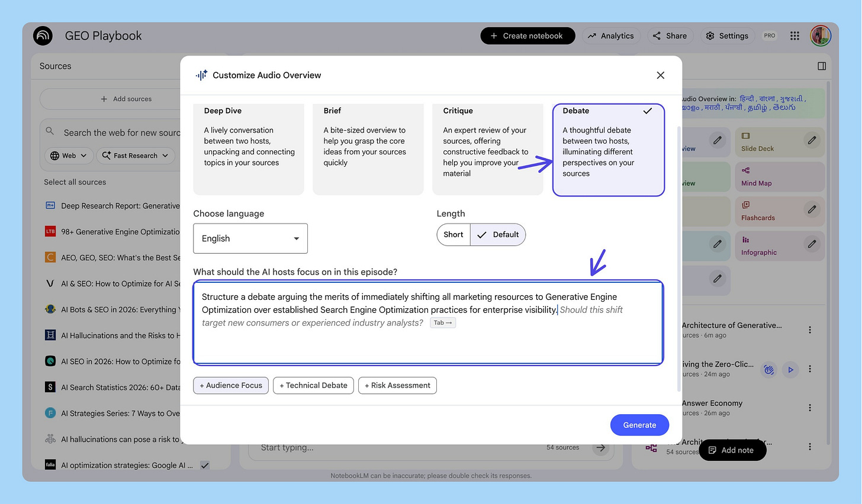Add the Technical Debate suggestion chip
Screen dimensions: 862x504
(314, 386)
